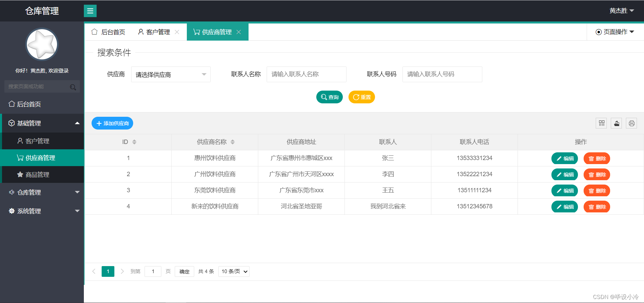Click the 联系人名称 input field
Screen dimensions: 644x303
point(306,74)
